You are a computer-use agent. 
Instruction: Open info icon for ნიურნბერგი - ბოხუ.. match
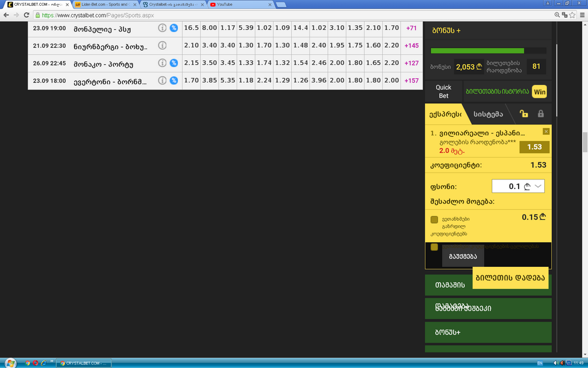(x=162, y=45)
